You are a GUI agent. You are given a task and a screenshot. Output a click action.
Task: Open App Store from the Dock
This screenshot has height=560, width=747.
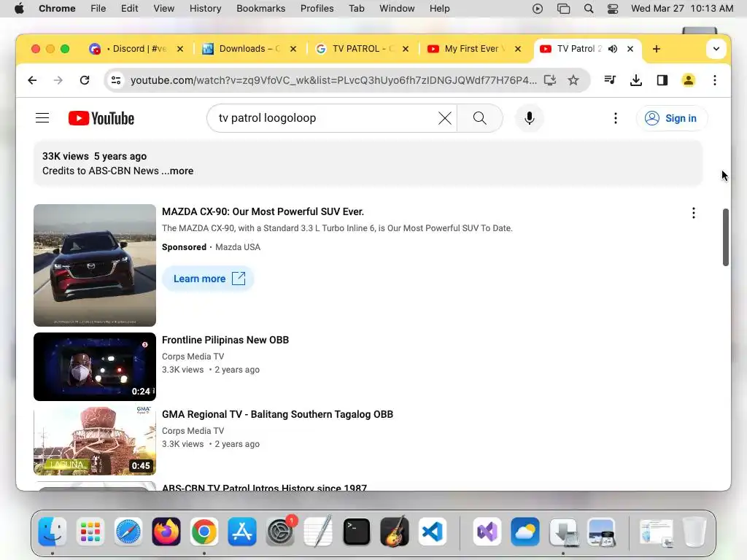click(x=242, y=532)
